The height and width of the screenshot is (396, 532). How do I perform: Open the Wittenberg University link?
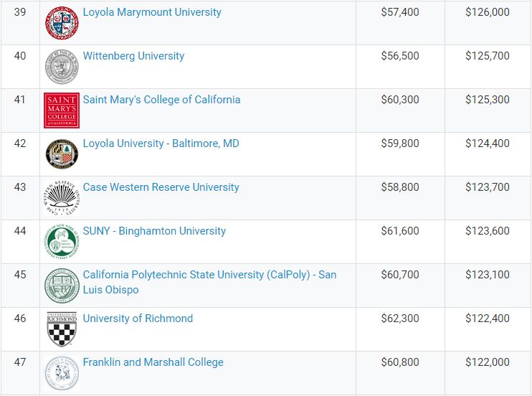(x=133, y=56)
